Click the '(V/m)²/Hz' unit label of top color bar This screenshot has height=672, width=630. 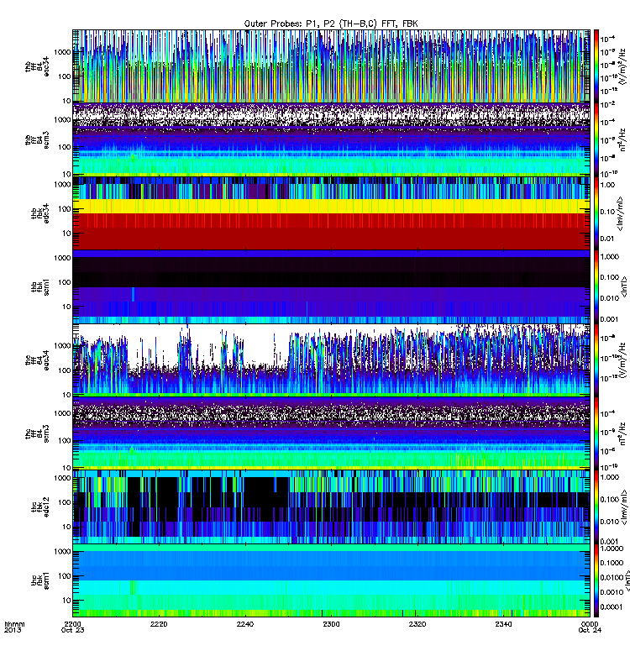point(623,66)
